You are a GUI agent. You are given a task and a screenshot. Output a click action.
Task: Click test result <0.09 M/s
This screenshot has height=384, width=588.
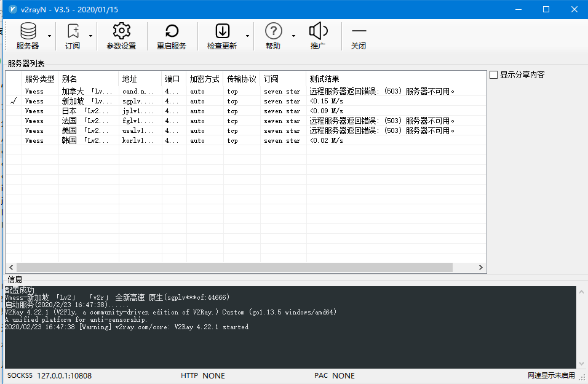tap(326, 111)
